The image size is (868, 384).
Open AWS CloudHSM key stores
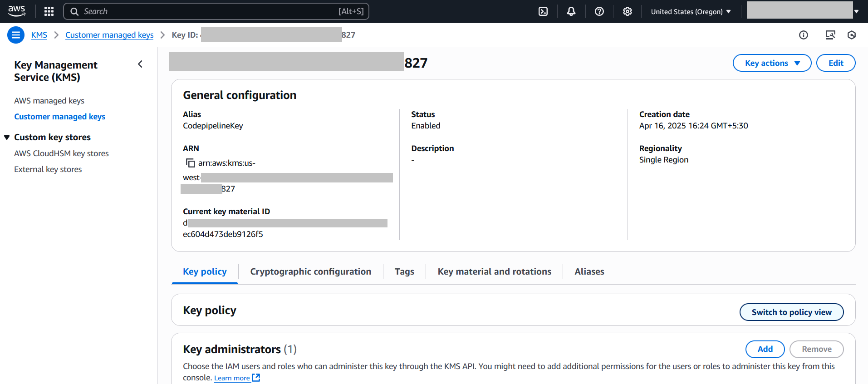coord(61,153)
